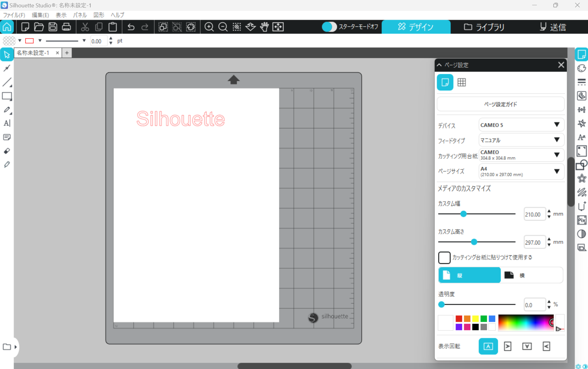588x369 pixels.
Task: Select landscape 横 orientation
Action: click(x=532, y=275)
